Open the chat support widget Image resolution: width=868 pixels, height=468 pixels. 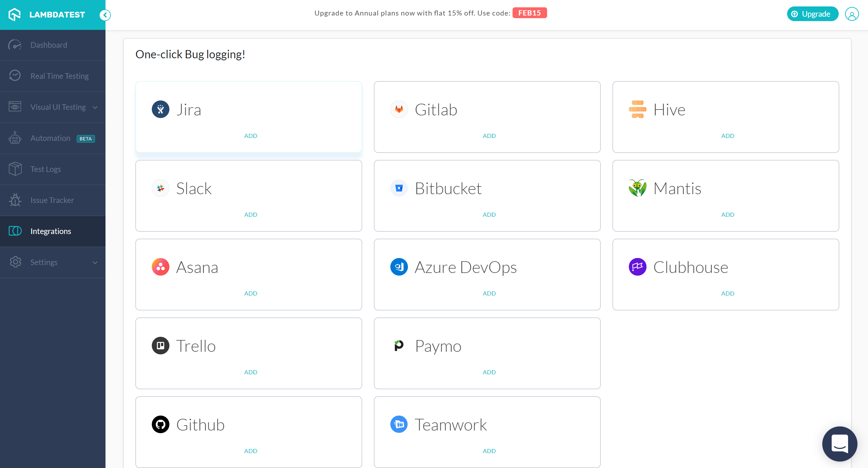[x=840, y=444]
